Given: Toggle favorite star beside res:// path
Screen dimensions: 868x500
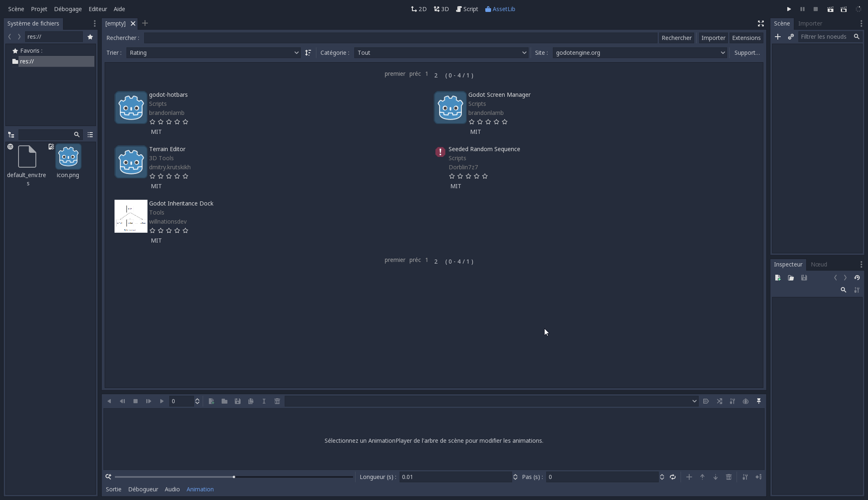Looking at the screenshot, I should (90, 37).
